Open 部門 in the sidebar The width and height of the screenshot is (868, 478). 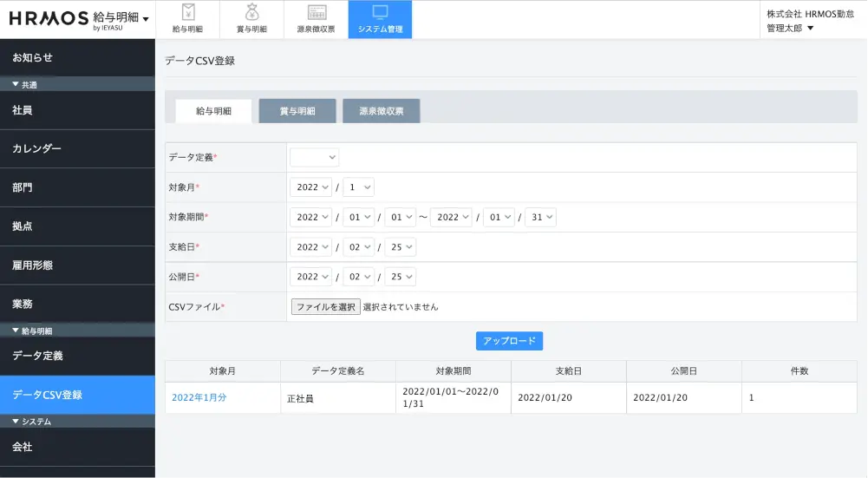[x=77, y=187]
